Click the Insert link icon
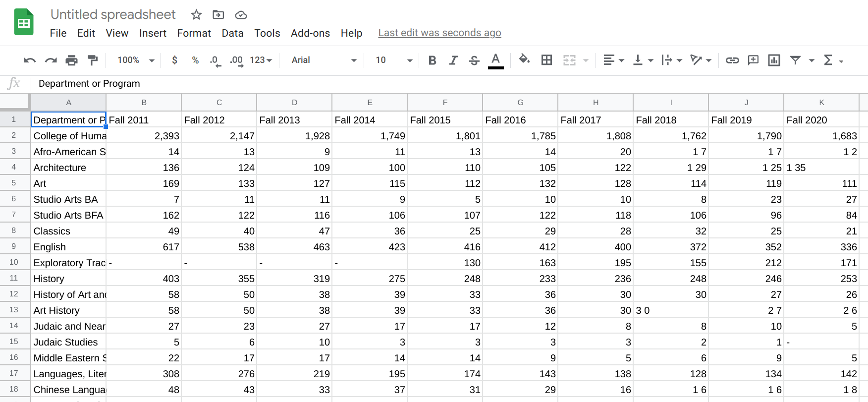868x402 pixels. [732, 60]
